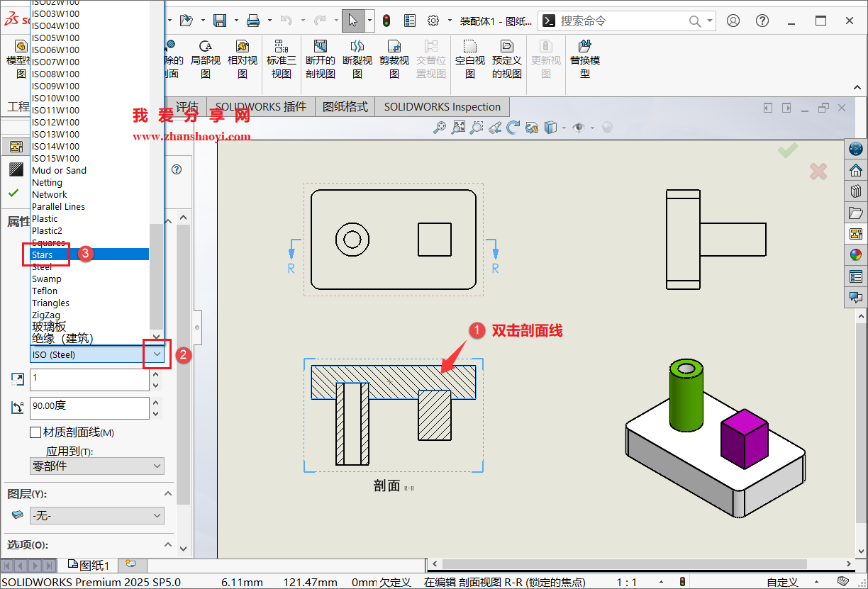Accept with the green checkmark in the PropertyManager
The width and height of the screenshot is (868, 589).
click(13, 192)
